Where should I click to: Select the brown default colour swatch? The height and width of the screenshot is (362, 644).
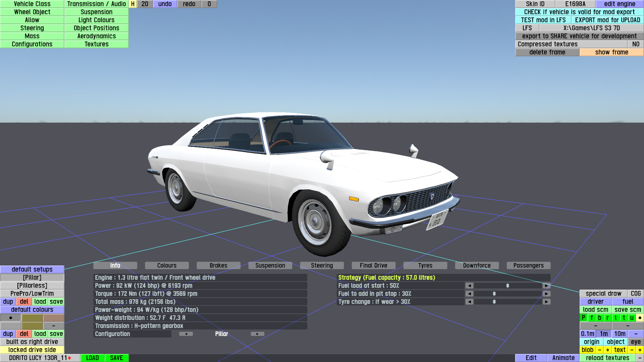[53, 318]
